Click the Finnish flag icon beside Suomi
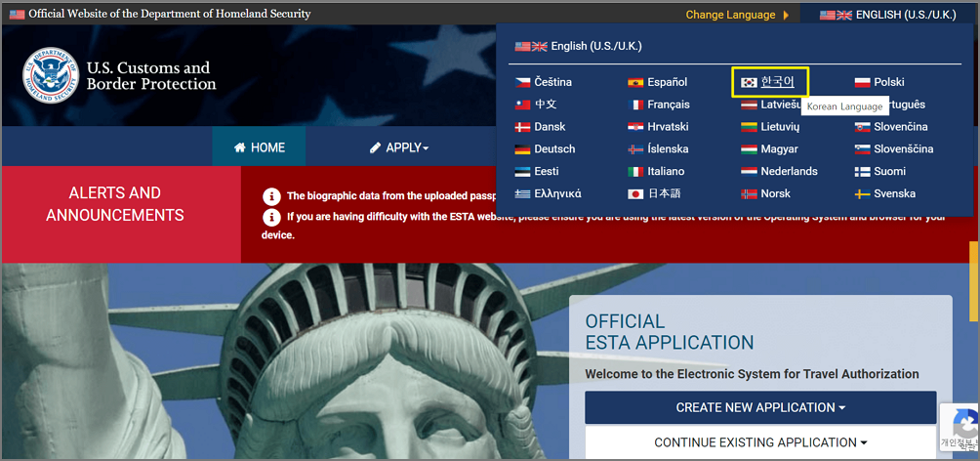This screenshot has width=980, height=461. pyautogui.click(x=863, y=171)
